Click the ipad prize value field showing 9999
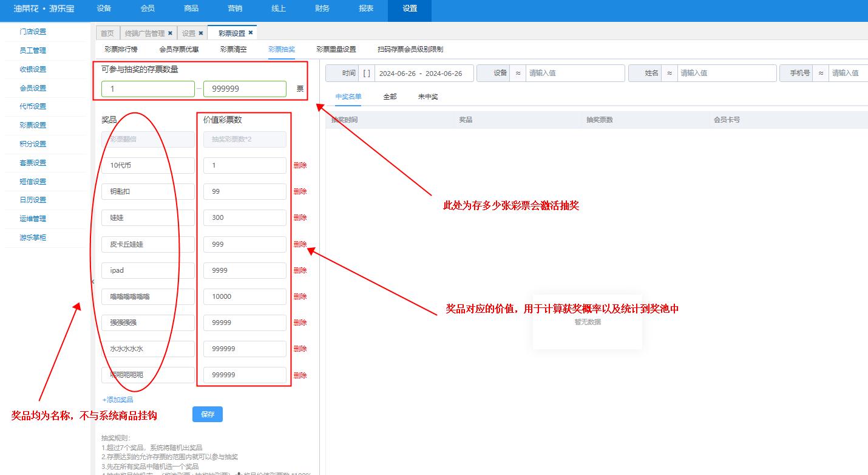The image size is (868, 475). pyautogui.click(x=245, y=270)
